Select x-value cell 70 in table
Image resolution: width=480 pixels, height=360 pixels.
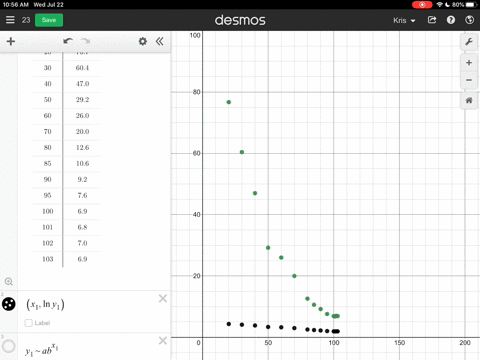tap(47, 132)
